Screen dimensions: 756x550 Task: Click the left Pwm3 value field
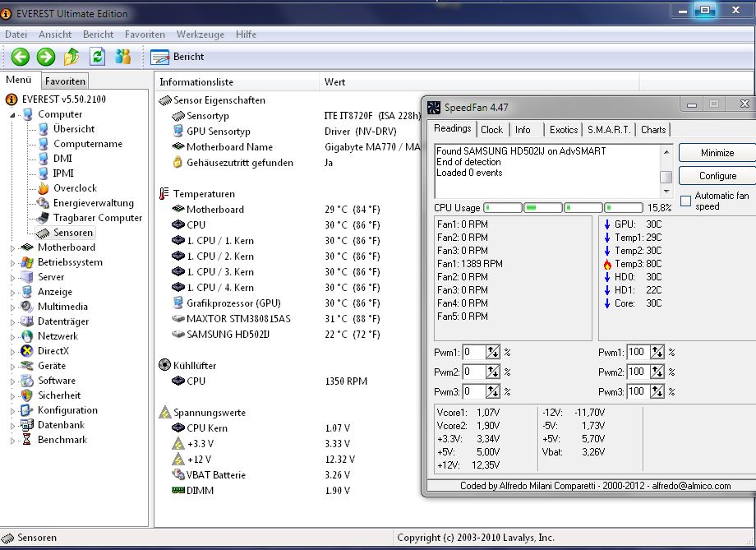click(x=474, y=391)
